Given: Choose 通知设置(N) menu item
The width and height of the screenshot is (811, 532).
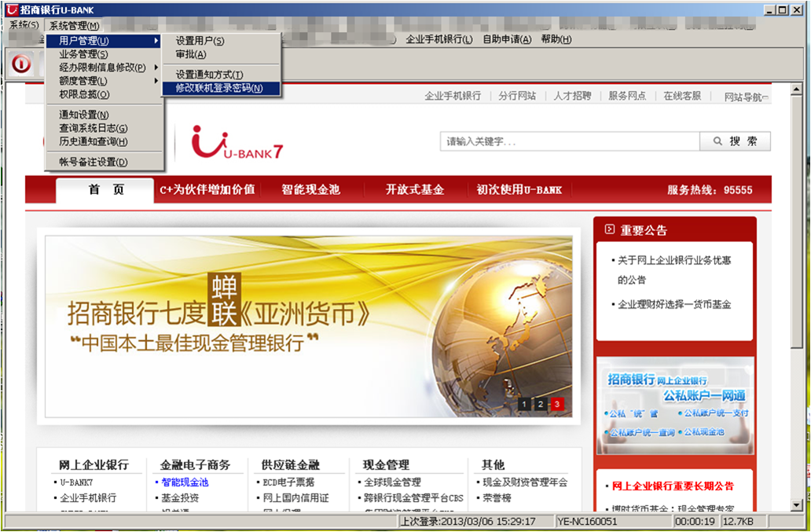Looking at the screenshot, I should click(x=104, y=115).
